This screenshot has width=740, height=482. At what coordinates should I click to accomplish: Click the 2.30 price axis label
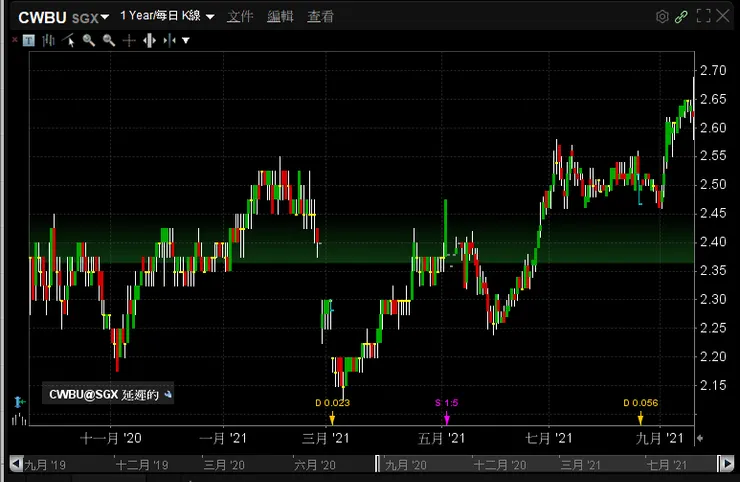[x=713, y=299]
